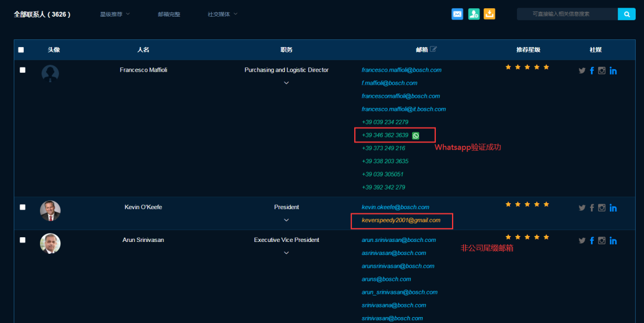Viewport: 644px width, 323px height.
Task: Check the box for Francesco Maffioli
Action: point(23,70)
